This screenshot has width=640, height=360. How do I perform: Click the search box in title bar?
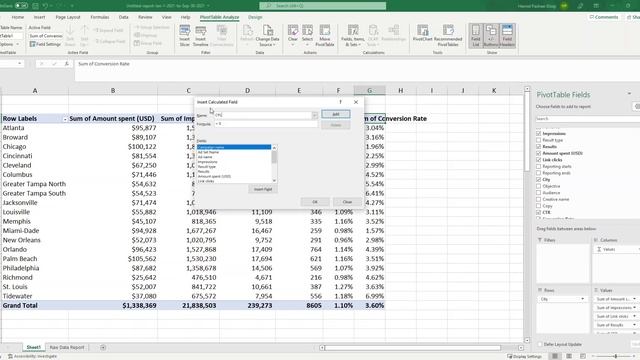pyautogui.click(x=322, y=6)
